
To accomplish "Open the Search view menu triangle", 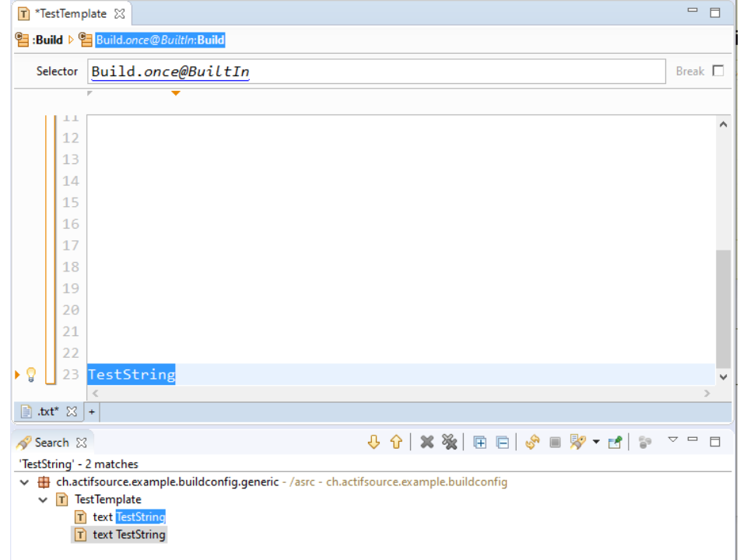I will point(673,440).
